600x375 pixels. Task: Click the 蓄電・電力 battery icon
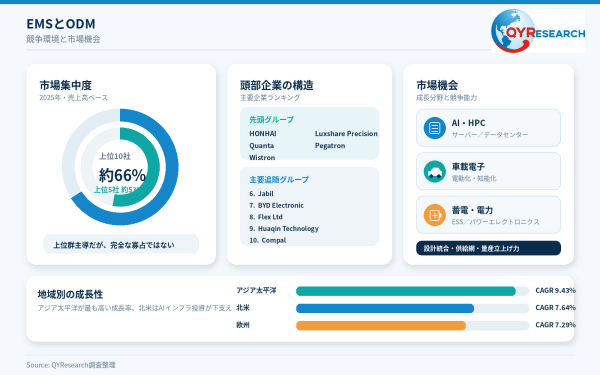point(435,215)
